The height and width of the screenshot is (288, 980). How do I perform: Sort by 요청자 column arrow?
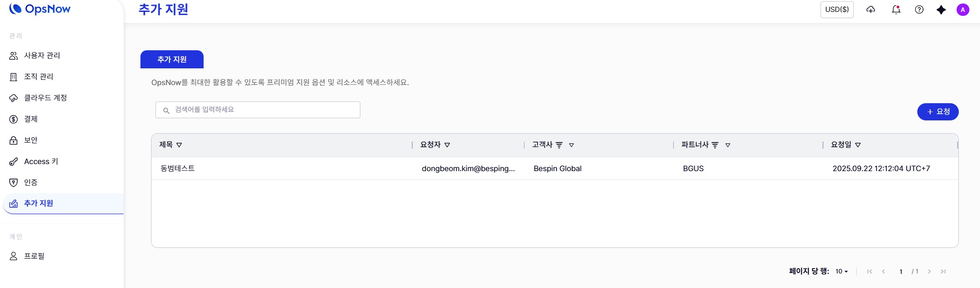(x=447, y=145)
